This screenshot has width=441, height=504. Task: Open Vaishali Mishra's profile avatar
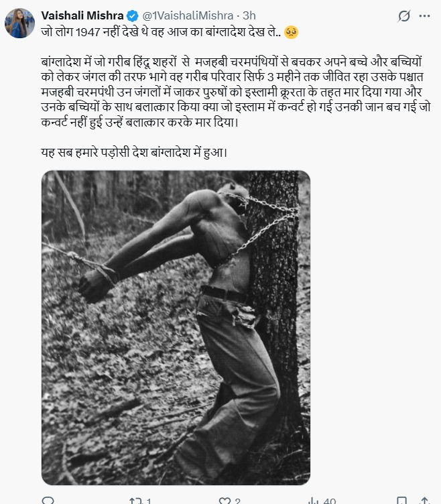[x=19, y=23]
